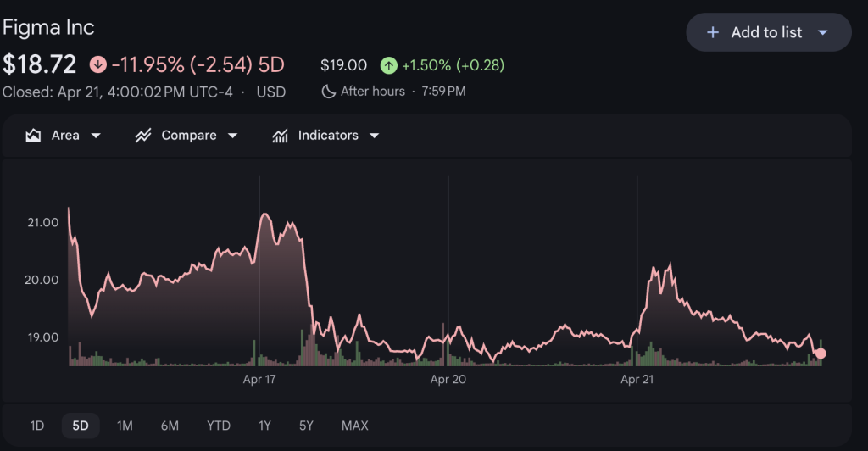Click the Compare lines icon

(x=143, y=136)
